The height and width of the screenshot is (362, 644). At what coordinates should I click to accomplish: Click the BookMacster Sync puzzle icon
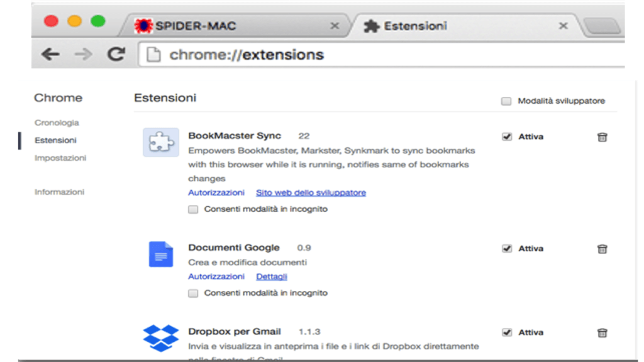pos(161,143)
